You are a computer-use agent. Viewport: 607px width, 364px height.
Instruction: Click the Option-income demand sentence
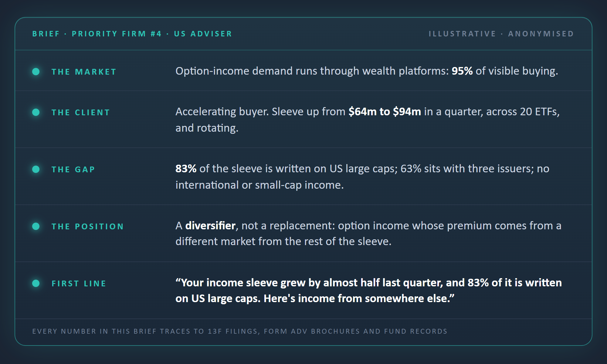367,71
